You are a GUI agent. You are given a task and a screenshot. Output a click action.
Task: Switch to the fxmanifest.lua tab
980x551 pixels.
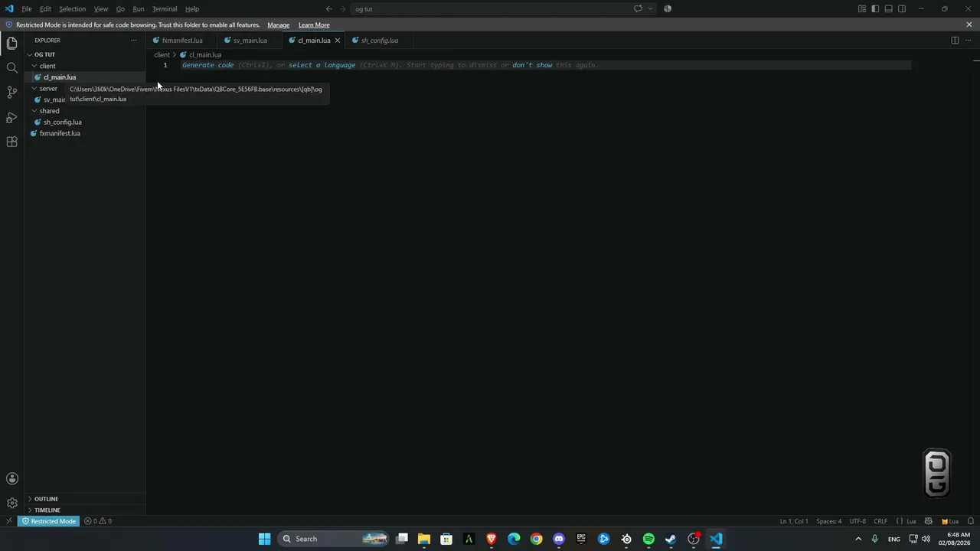[x=182, y=41]
